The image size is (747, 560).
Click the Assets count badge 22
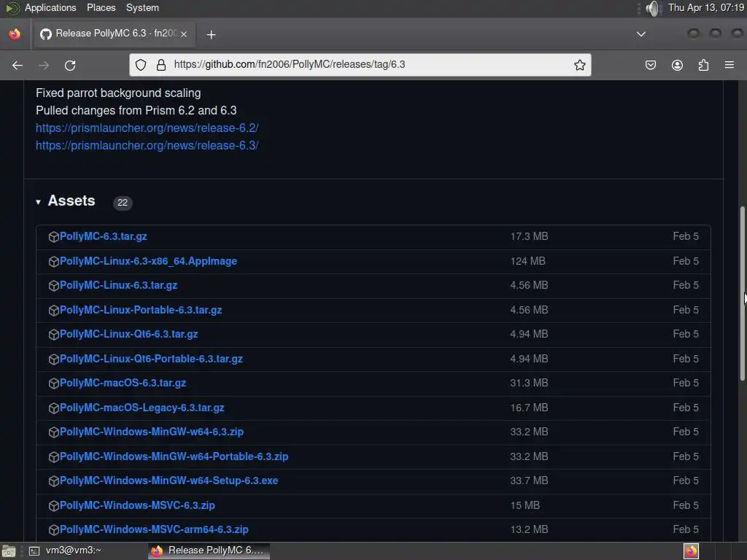pyautogui.click(x=123, y=203)
